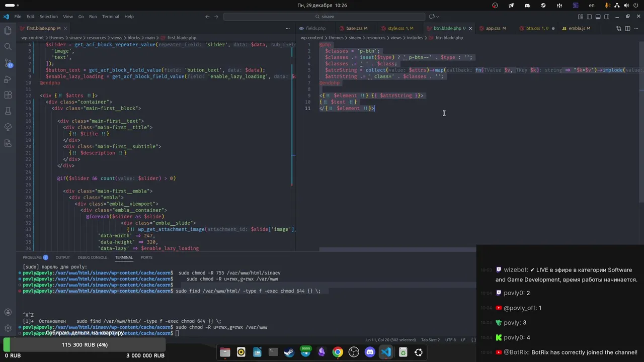Open the File menu
The width and height of the screenshot is (644, 362).
(18, 17)
